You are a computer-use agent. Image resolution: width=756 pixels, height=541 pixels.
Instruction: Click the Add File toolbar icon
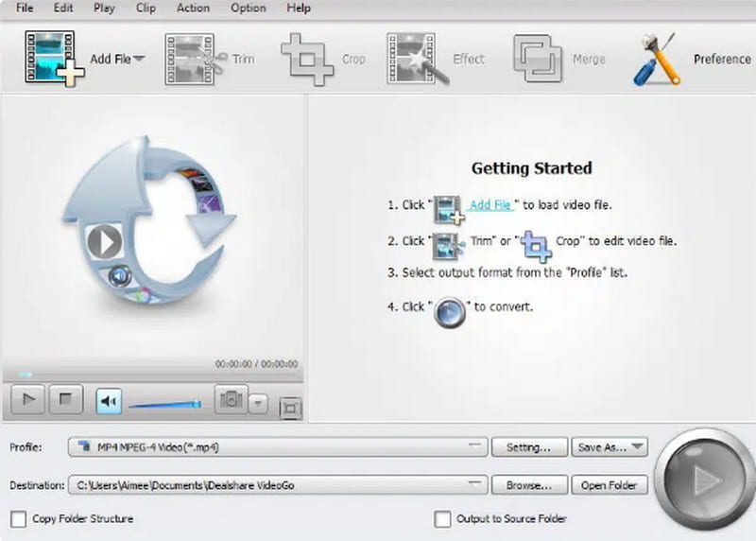[53, 59]
